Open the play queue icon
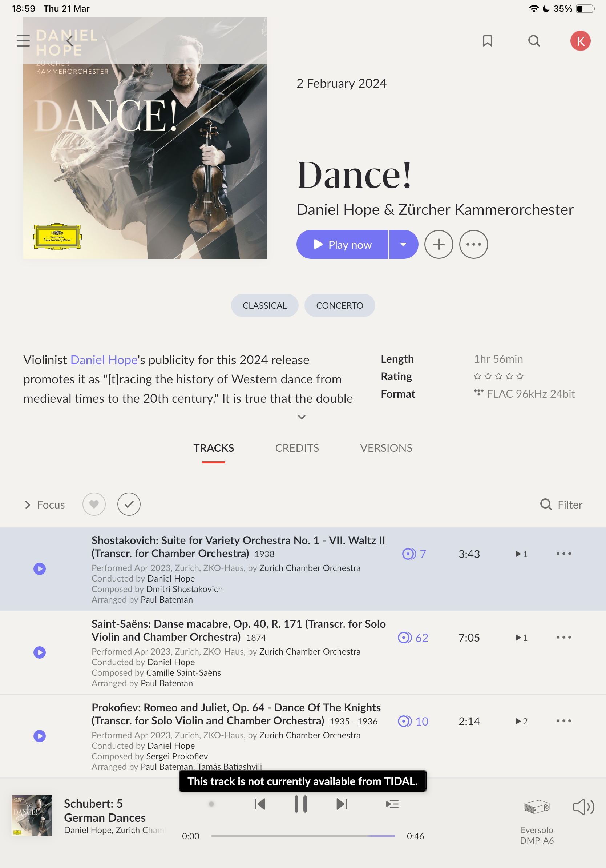 (392, 804)
